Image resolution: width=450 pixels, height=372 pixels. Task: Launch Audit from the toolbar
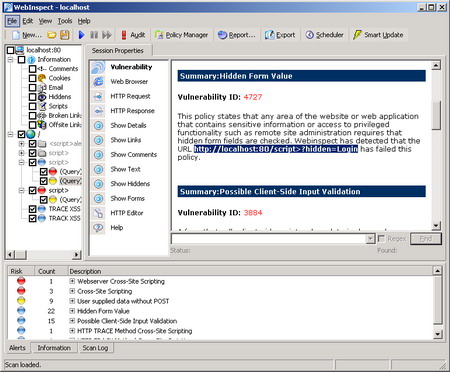coord(133,35)
